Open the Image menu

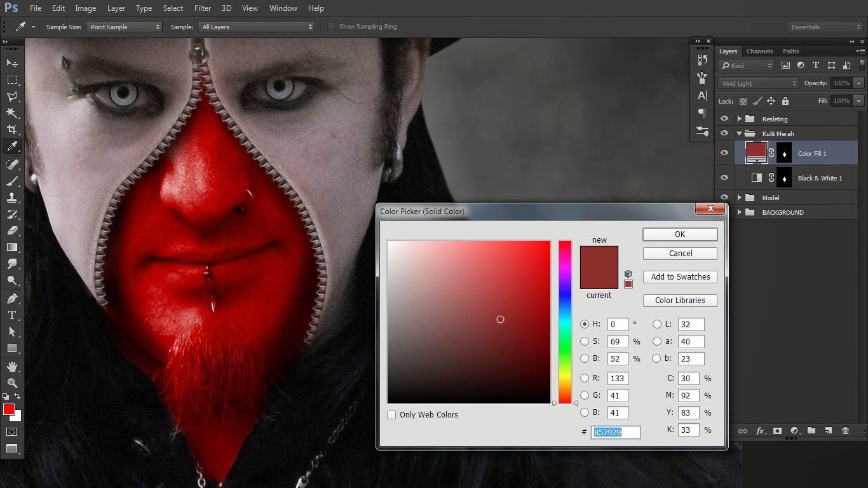tap(86, 8)
